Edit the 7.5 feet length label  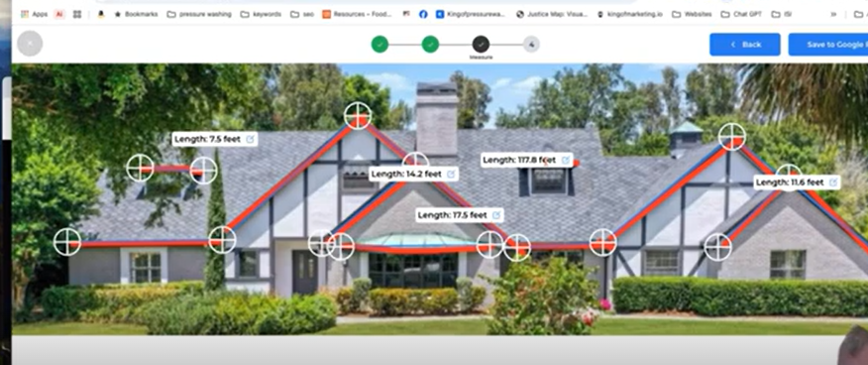coord(251,139)
